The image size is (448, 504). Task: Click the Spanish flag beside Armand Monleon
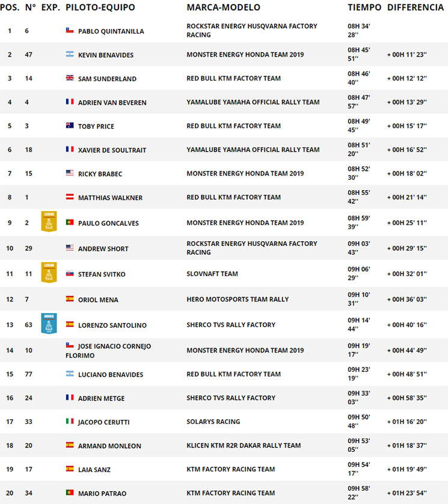tap(70, 445)
